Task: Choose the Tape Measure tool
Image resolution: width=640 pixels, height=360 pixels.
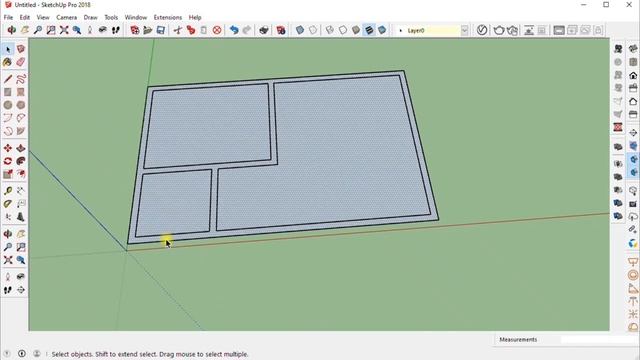Action: pyautogui.click(x=8, y=191)
